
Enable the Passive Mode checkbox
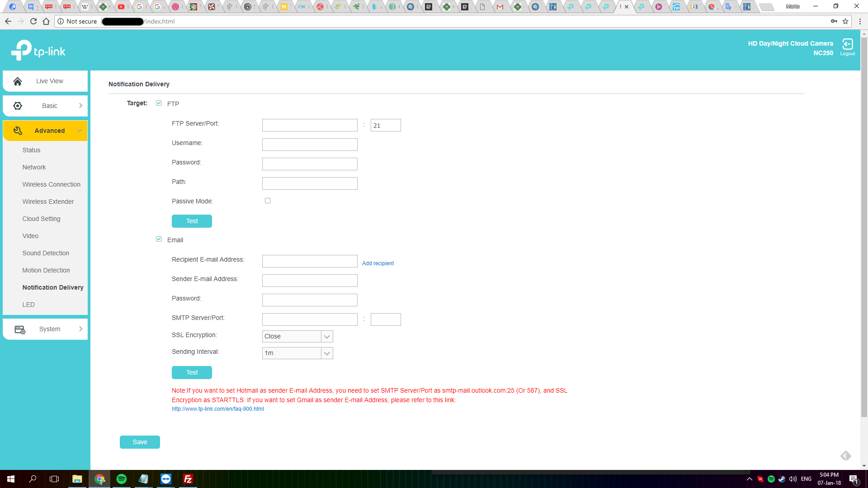tap(268, 201)
